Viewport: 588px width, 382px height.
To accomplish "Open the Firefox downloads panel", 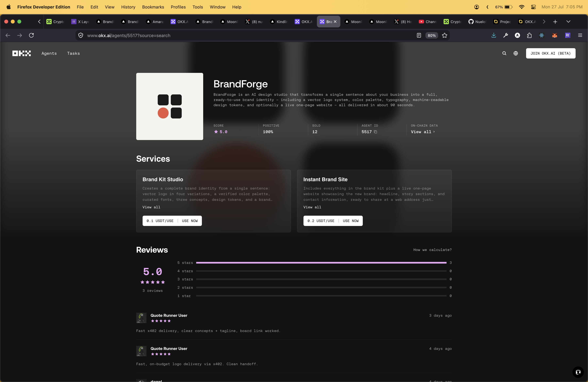I will pyautogui.click(x=494, y=35).
